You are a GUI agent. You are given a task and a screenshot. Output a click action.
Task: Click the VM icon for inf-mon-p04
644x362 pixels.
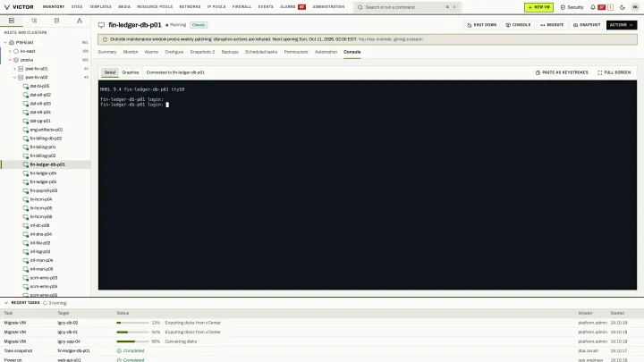pos(26,261)
